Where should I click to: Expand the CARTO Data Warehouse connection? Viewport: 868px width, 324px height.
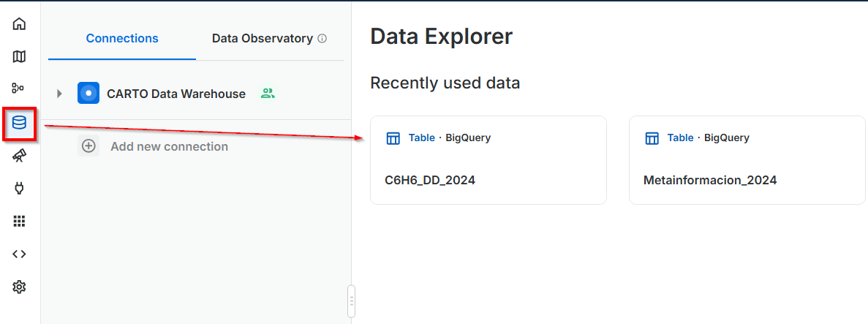pyautogui.click(x=60, y=94)
